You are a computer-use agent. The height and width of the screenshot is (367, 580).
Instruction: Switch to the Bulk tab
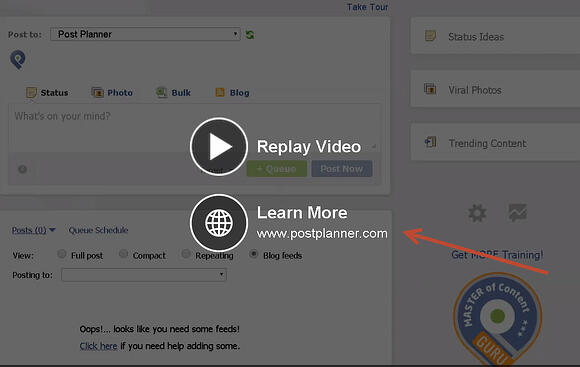click(173, 92)
